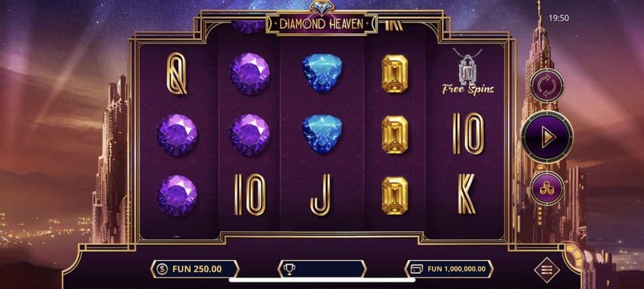Click the middle purple gem on reel two
The height and width of the screenshot is (289, 644).
click(250, 135)
